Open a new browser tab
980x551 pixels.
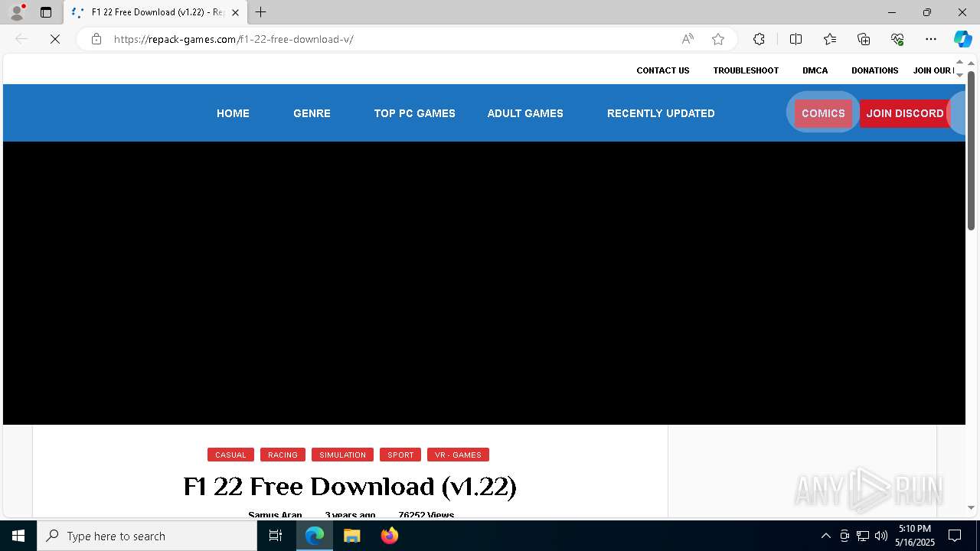click(261, 12)
